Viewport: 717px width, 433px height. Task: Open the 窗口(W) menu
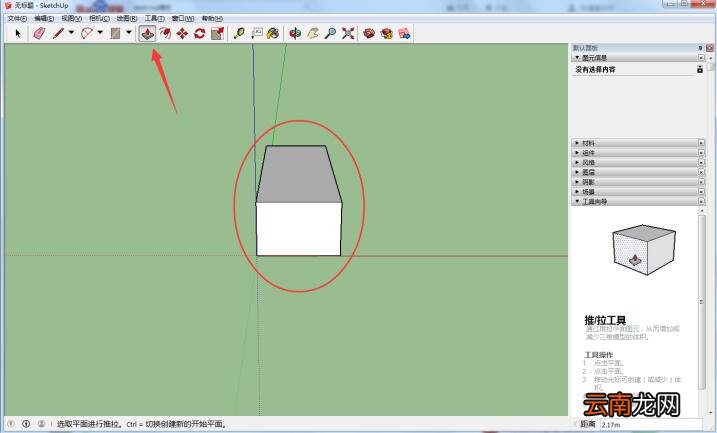(183, 18)
